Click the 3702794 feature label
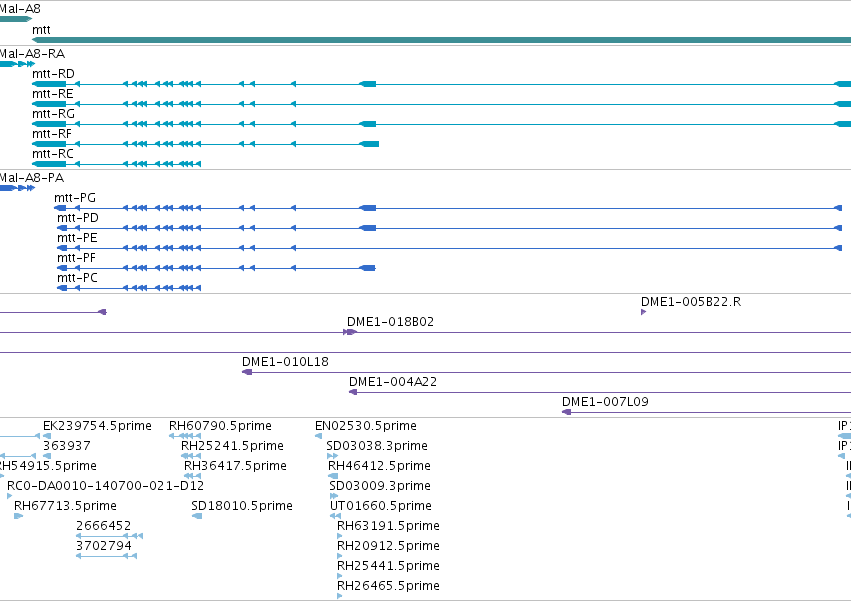Viewport: 851px width, 601px height. click(104, 546)
